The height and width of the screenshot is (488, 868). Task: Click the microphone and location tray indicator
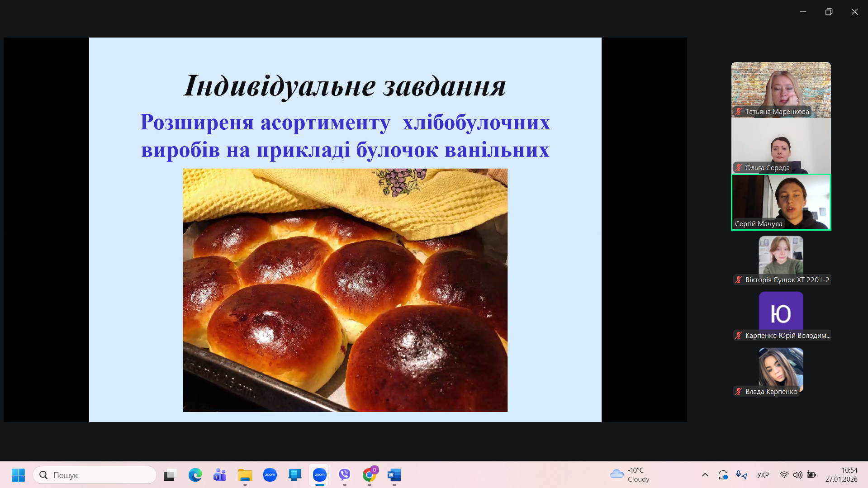coord(741,475)
